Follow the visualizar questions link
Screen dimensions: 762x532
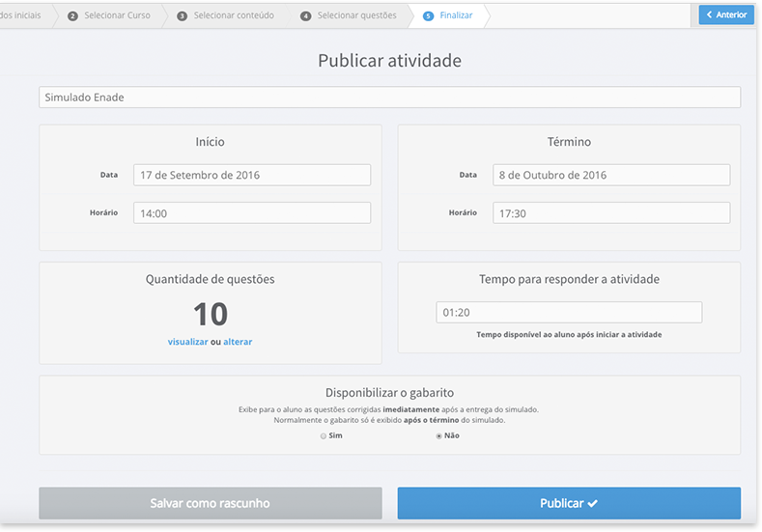(x=187, y=342)
